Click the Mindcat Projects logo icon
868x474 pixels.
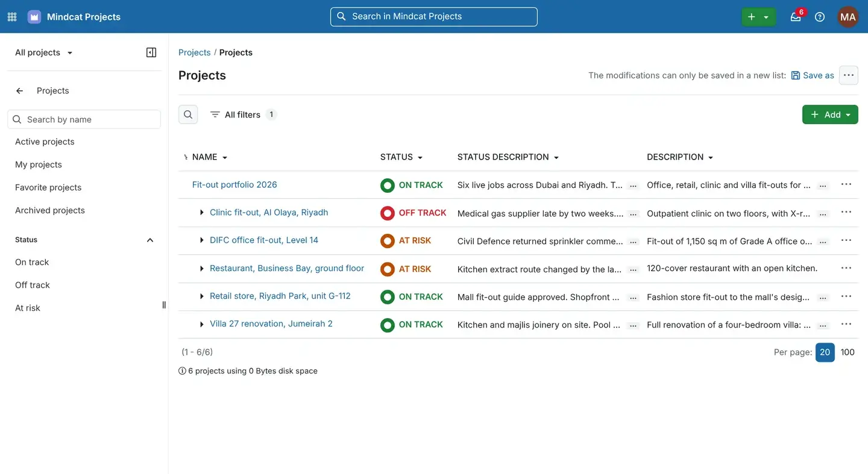coord(34,17)
